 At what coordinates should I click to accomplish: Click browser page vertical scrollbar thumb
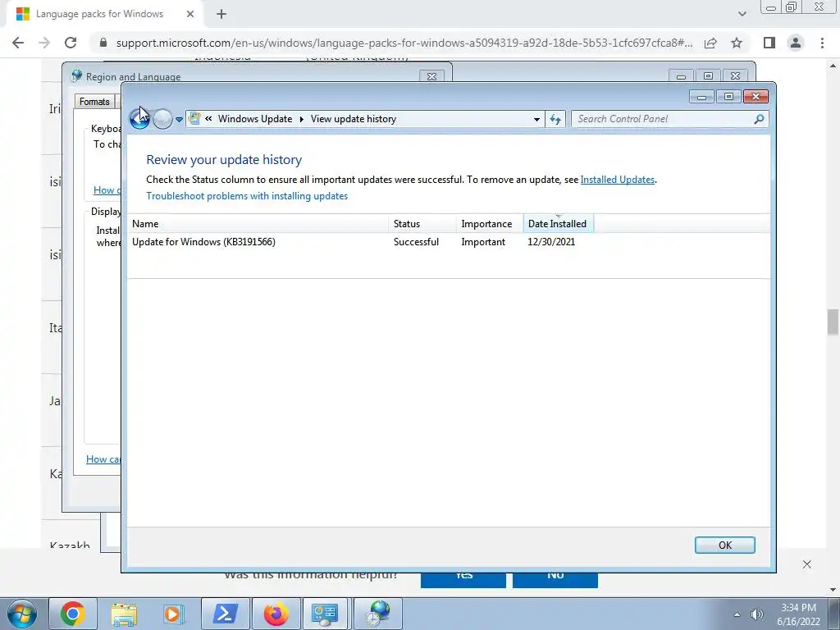pos(833,322)
